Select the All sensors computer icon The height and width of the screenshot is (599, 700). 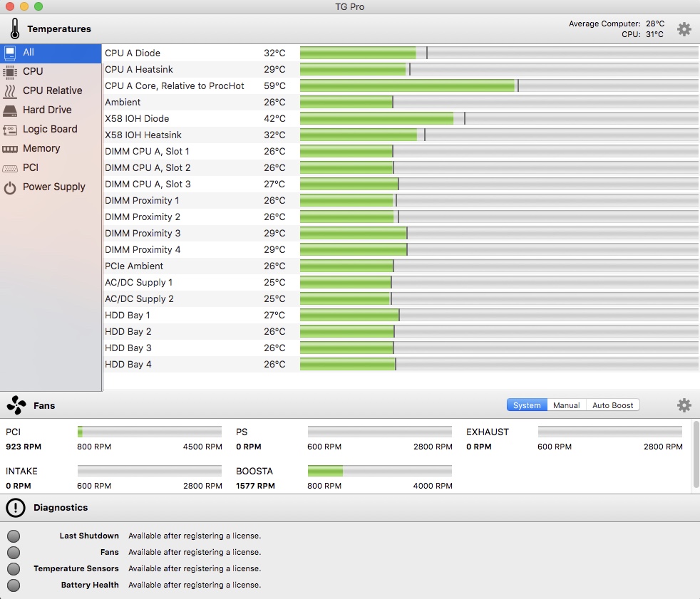click(10, 53)
